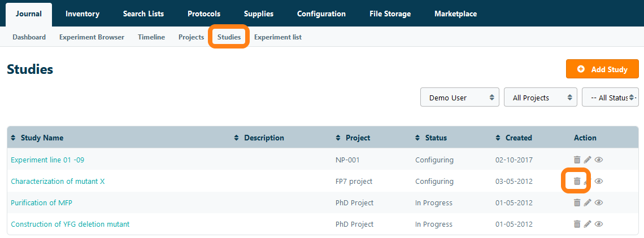Delete the Purification of MFP study
Screen dimensions: 644x238
point(577,203)
